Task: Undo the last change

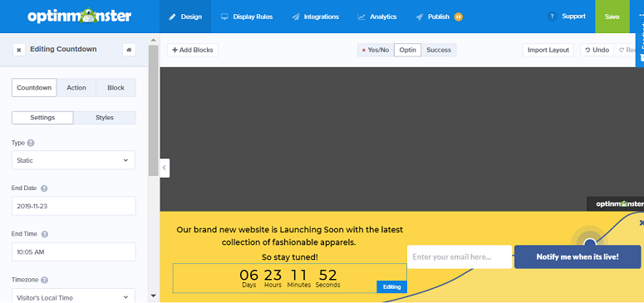Action: [x=597, y=50]
